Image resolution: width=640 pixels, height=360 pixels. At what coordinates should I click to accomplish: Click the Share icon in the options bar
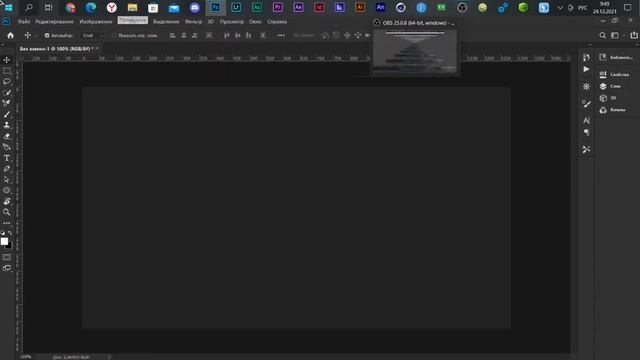pos(634,36)
